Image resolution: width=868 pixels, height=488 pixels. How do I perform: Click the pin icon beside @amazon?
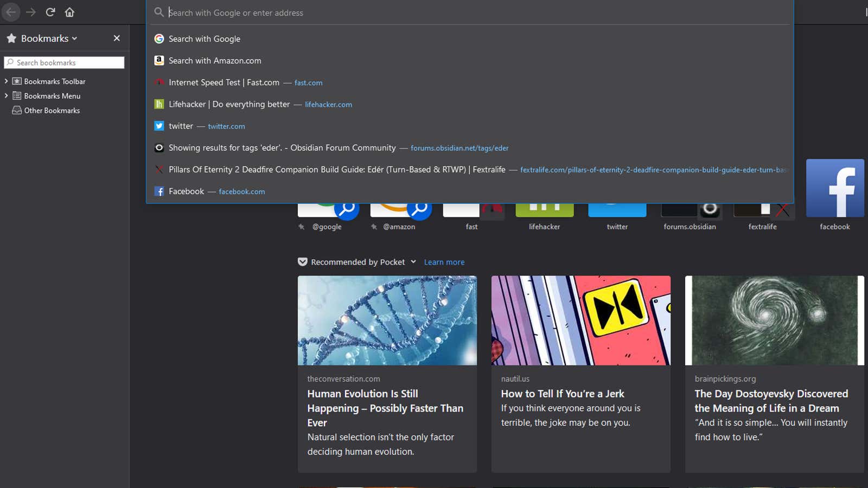[x=374, y=227]
